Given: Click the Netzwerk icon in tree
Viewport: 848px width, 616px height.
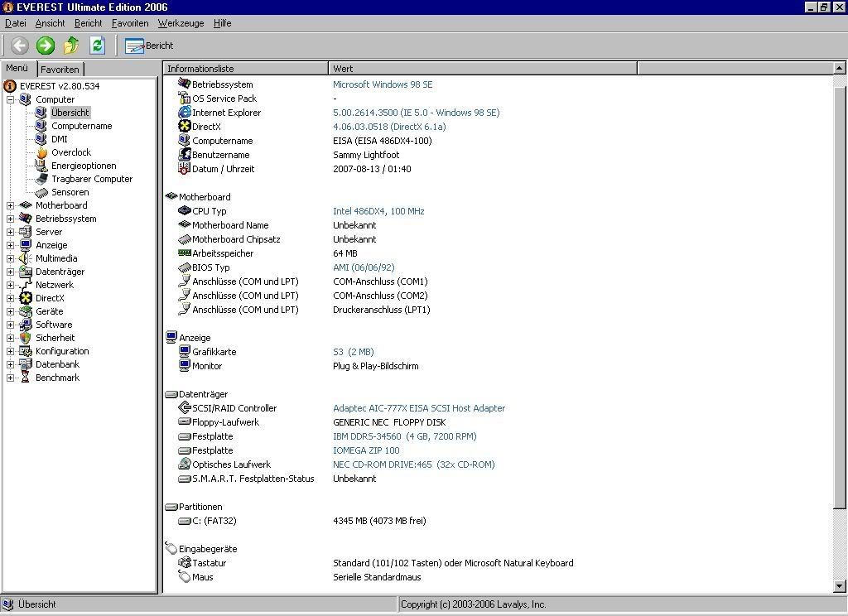Looking at the screenshot, I should pyautogui.click(x=26, y=285).
